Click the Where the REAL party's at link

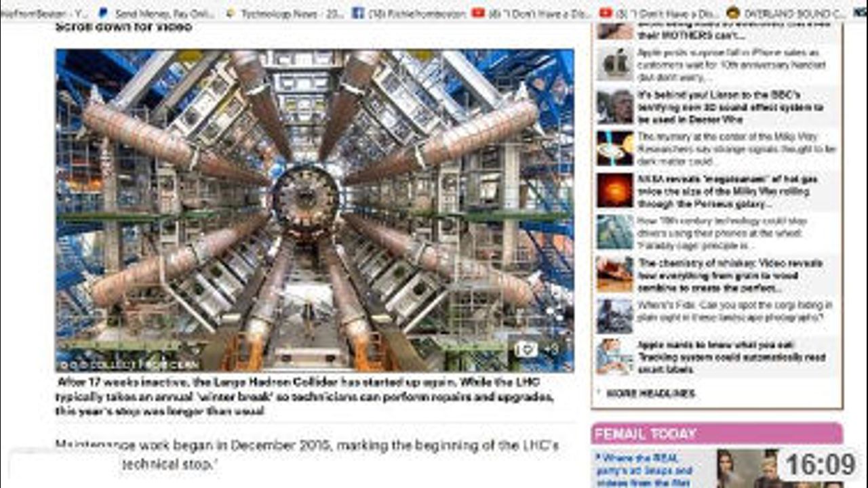coord(644,470)
